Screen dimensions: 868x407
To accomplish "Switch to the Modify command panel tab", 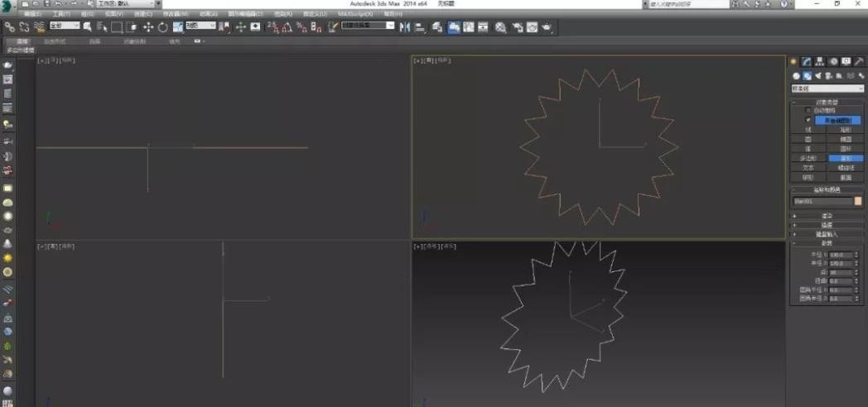I will point(806,62).
